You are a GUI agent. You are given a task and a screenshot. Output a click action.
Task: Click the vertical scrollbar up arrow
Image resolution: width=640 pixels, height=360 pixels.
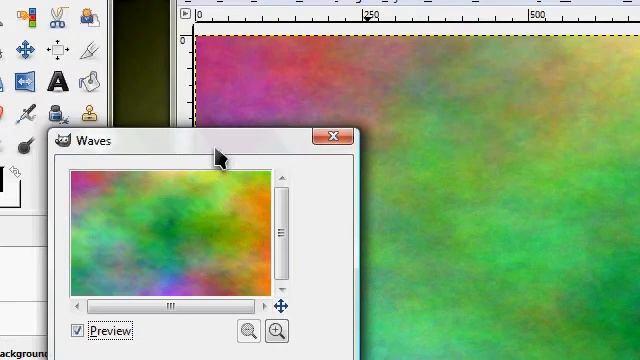[282, 178]
